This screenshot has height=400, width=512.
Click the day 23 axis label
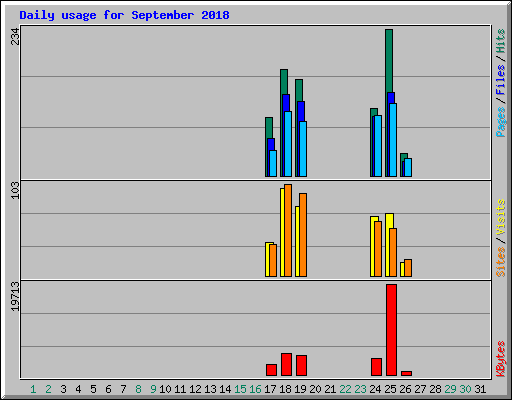click(x=360, y=389)
